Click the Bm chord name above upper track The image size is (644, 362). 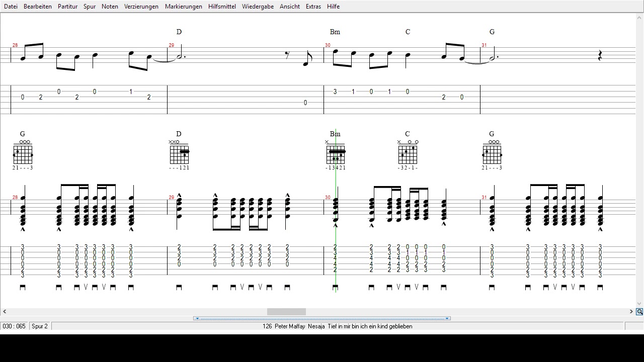(335, 32)
